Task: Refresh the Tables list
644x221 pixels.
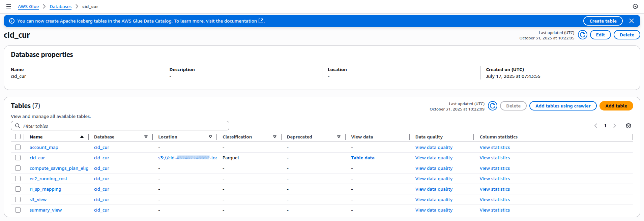Action: [x=492, y=106]
